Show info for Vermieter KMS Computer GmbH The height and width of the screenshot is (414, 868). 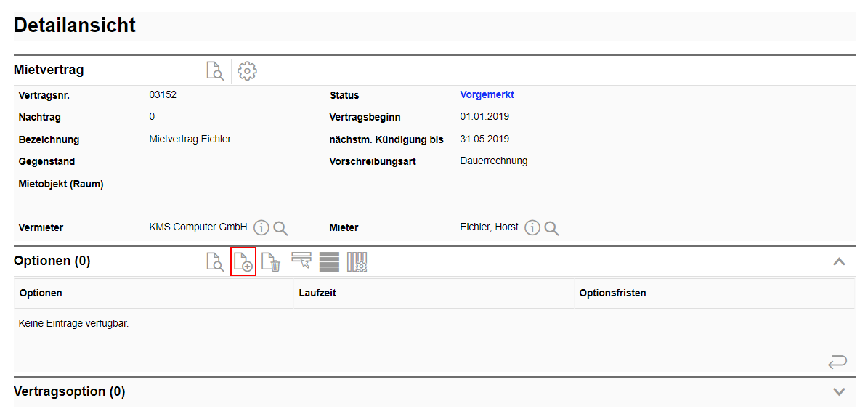(x=261, y=228)
